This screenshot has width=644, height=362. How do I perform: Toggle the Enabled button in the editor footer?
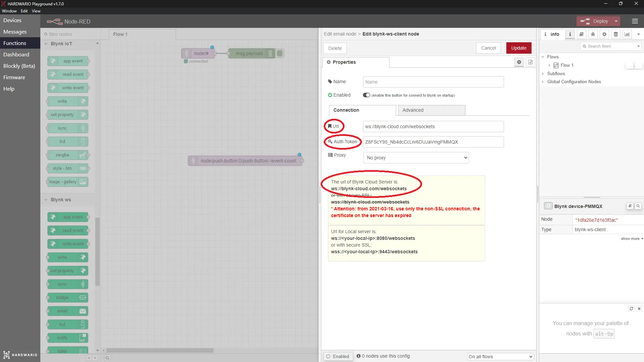338,356
